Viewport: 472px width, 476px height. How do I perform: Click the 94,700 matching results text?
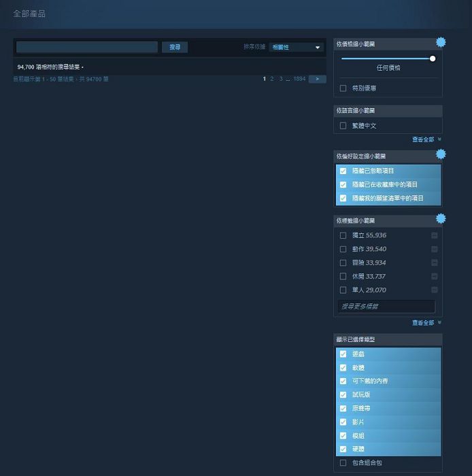(x=50, y=67)
